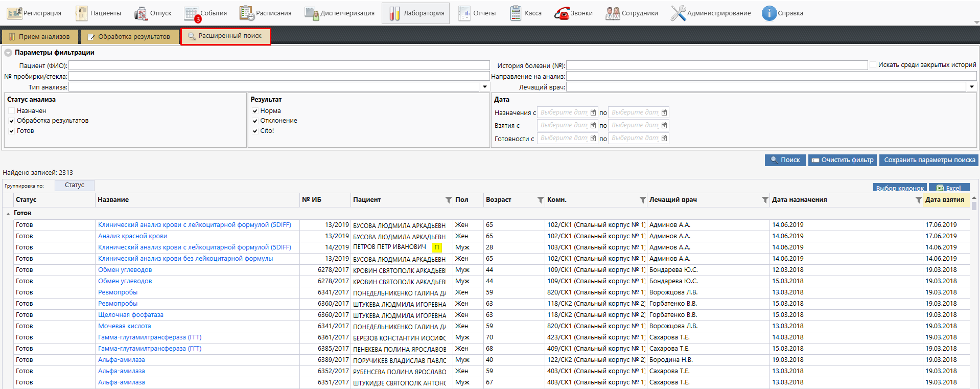This screenshot has width=980, height=389.
Task: Open the Регистрация module icon
Action: coord(14,13)
